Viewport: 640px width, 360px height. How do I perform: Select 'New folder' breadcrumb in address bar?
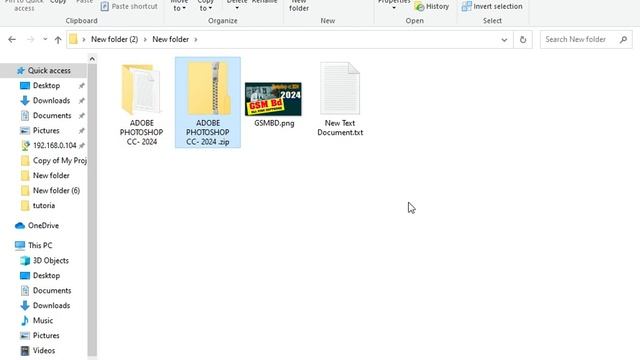(x=171, y=39)
